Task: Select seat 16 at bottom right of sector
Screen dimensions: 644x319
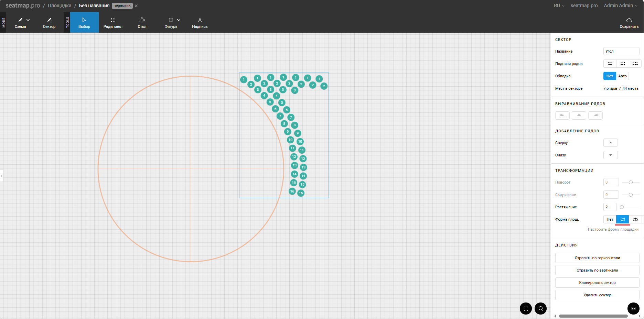Action: 301,193
